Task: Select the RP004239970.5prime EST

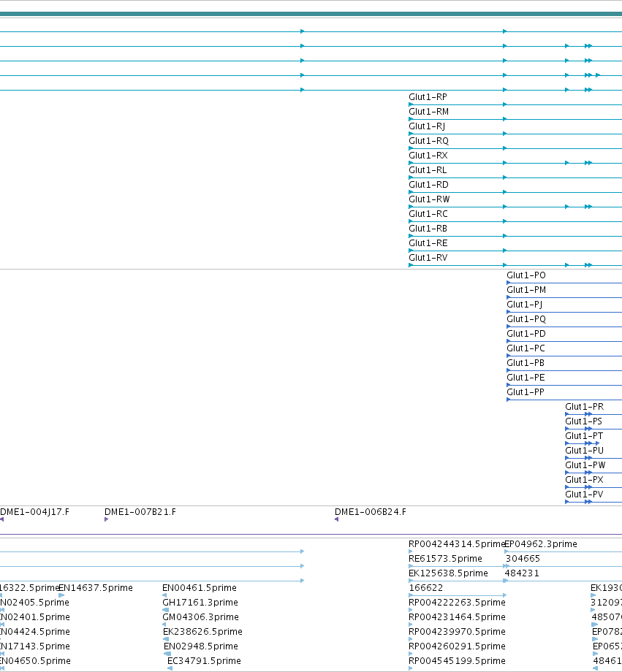Action: point(458,631)
